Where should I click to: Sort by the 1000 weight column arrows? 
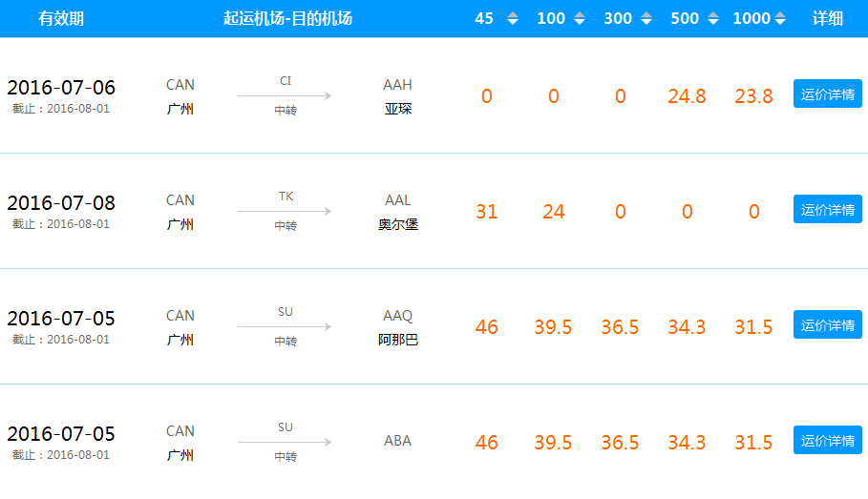780,18
